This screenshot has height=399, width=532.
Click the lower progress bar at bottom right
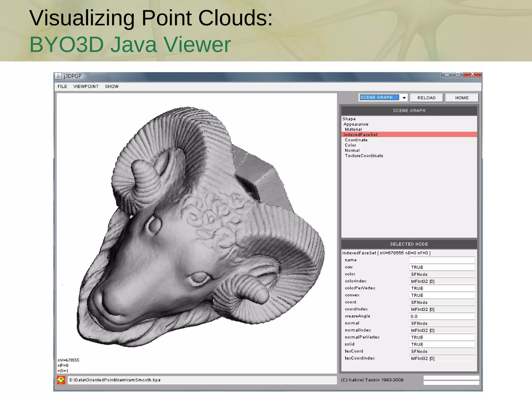tap(451, 383)
